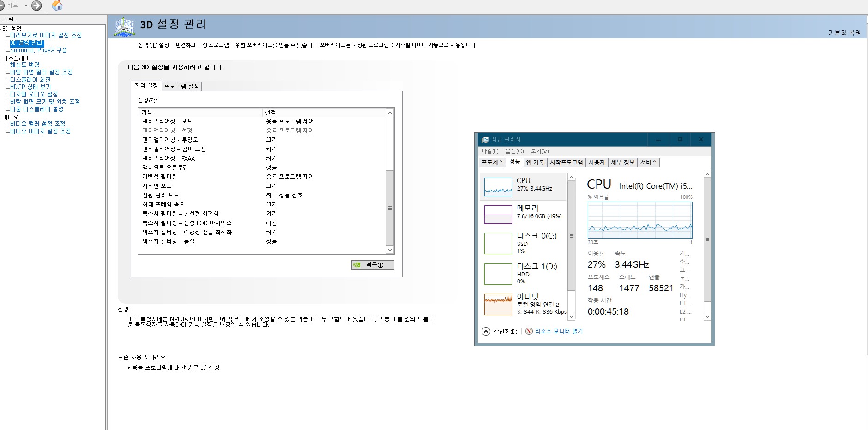Select 텍스처 필터링 - 음성 LOD 바이어스 row
This screenshot has height=430, width=868.
[x=262, y=223]
